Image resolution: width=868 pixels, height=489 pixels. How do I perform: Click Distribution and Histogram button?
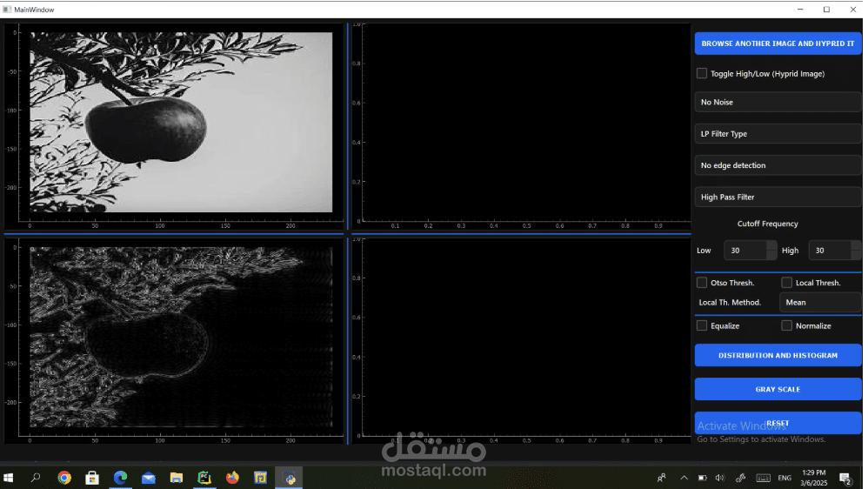[778, 355]
